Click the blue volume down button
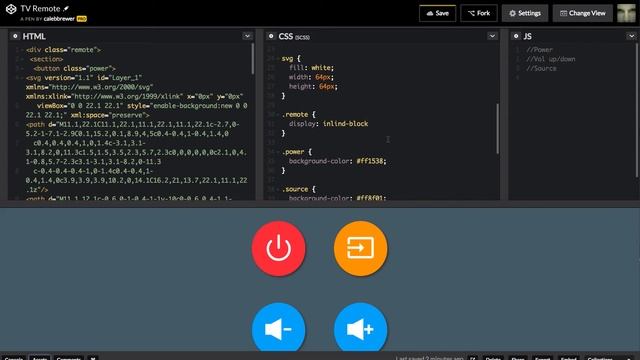Screen dimensions: 640x360 pos(278,327)
